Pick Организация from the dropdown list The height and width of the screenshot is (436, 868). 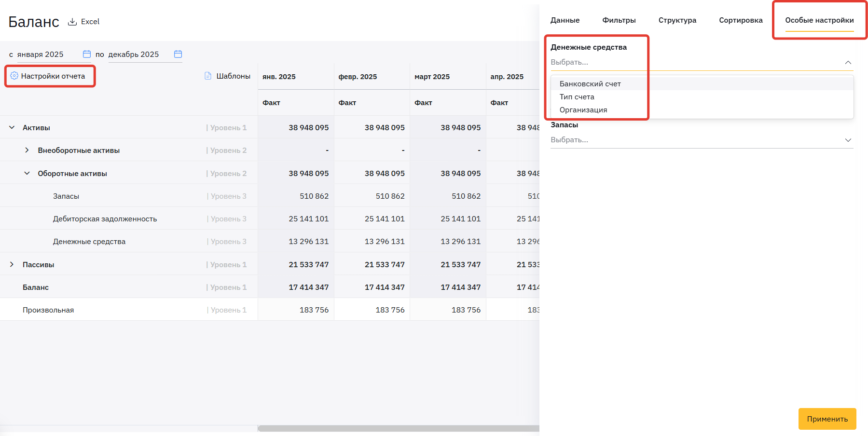click(583, 110)
